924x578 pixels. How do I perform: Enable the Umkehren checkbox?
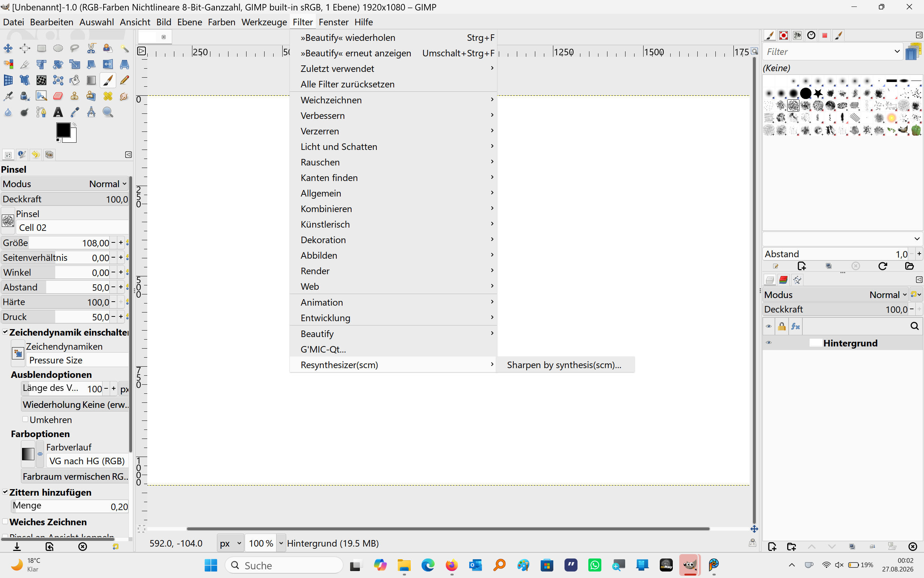[x=25, y=419]
